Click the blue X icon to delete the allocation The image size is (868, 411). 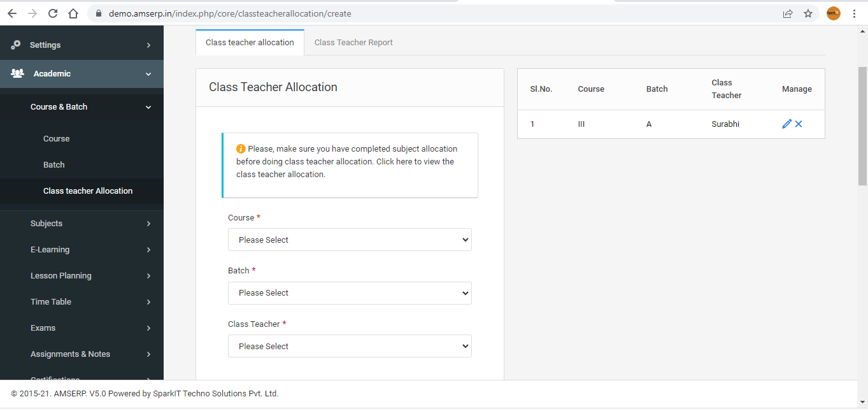(798, 124)
